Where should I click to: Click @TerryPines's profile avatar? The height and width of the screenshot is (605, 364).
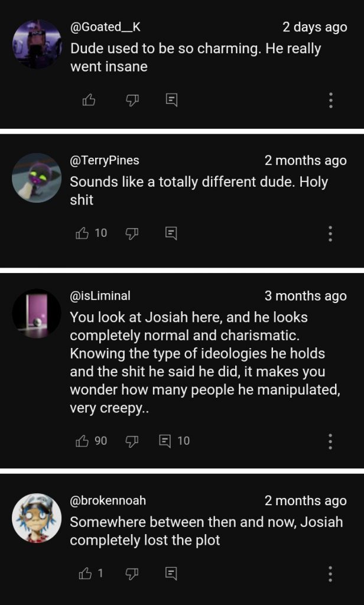click(x=37, y=178)
